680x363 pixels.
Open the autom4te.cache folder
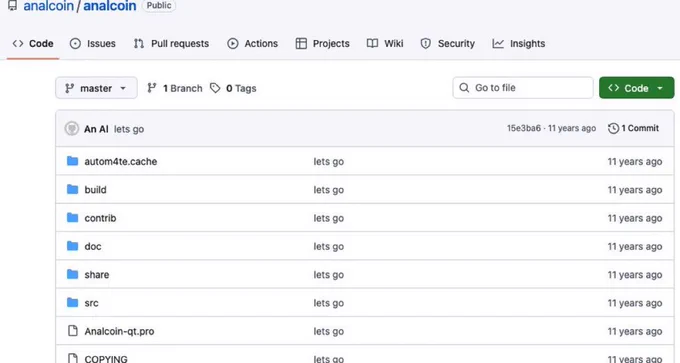click(x=121, y=162)
